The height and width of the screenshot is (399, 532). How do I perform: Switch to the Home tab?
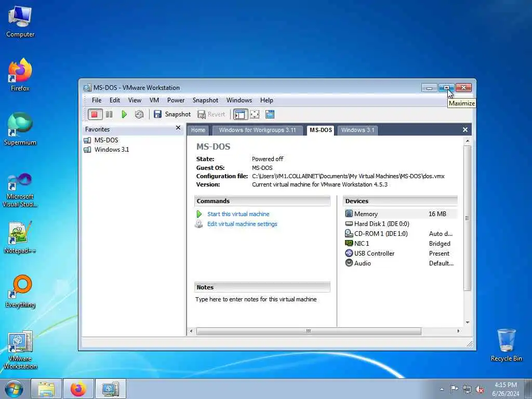[198, 130]
